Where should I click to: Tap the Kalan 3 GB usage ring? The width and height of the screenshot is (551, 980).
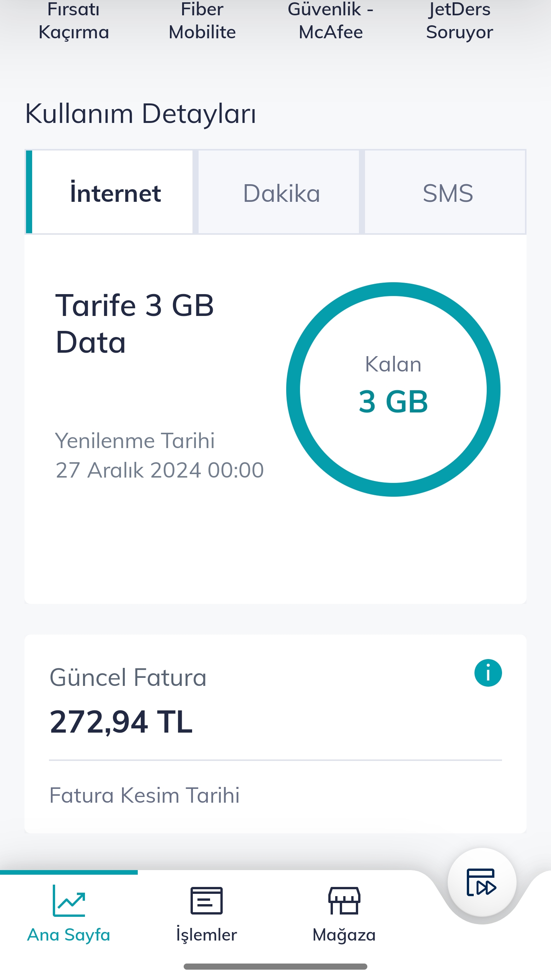pyautogui.click(x=393, y=389)
